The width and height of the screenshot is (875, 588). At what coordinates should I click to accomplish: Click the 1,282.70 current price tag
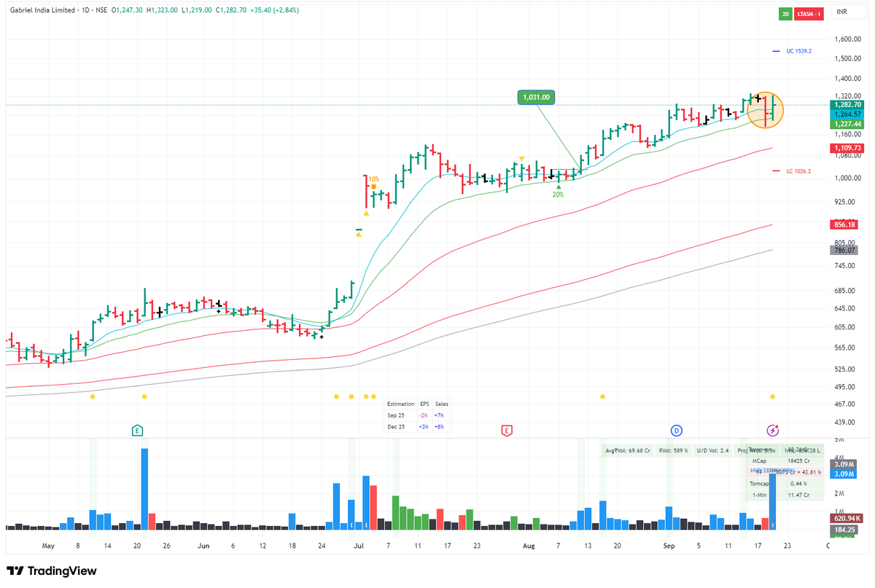[x=846, y=105]
